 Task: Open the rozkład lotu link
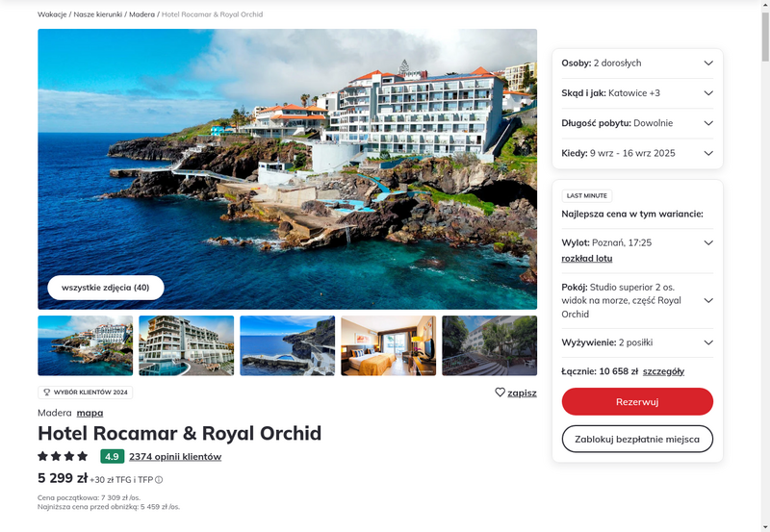coord(587,258)
